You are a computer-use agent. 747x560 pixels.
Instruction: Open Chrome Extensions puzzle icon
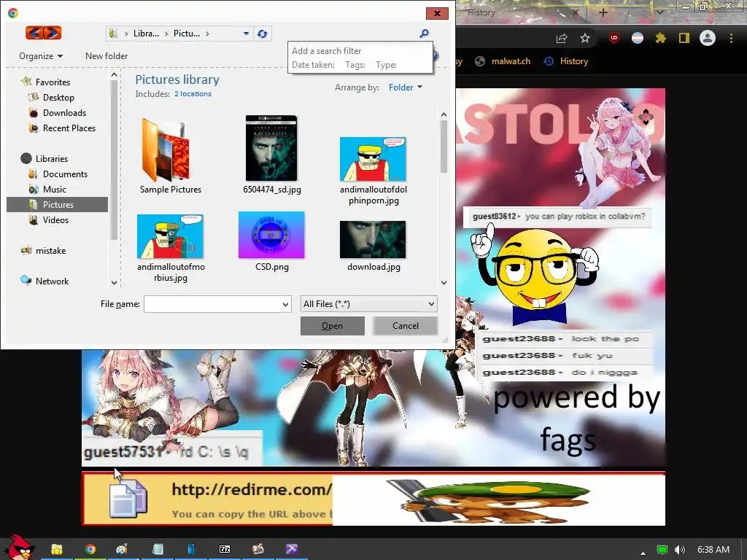coord(661,38)
